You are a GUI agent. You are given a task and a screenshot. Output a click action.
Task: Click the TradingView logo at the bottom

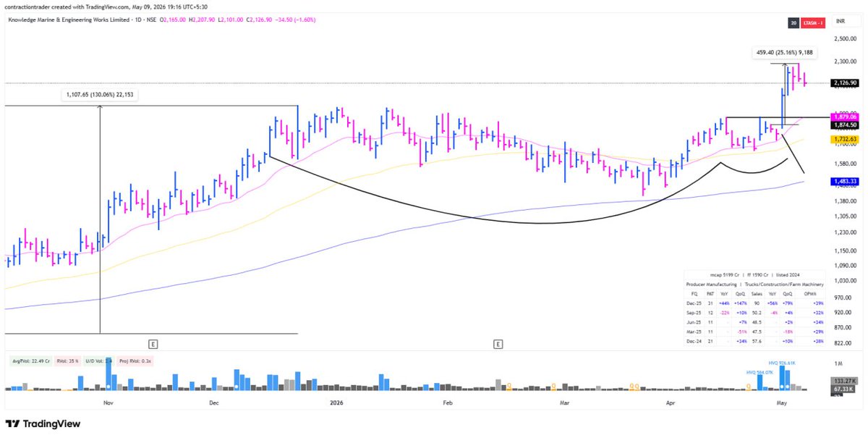click(x=43, y=424)
